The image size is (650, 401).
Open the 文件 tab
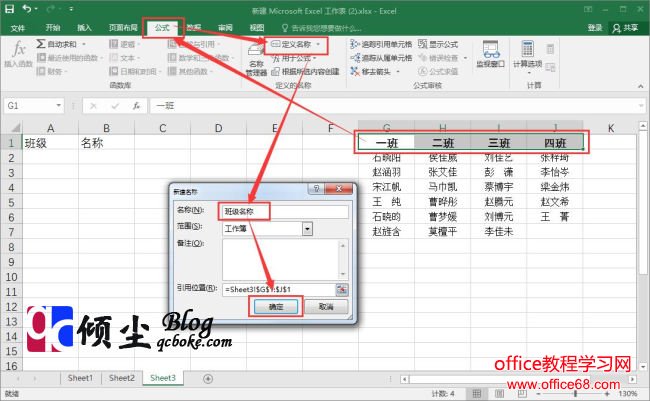18,28
